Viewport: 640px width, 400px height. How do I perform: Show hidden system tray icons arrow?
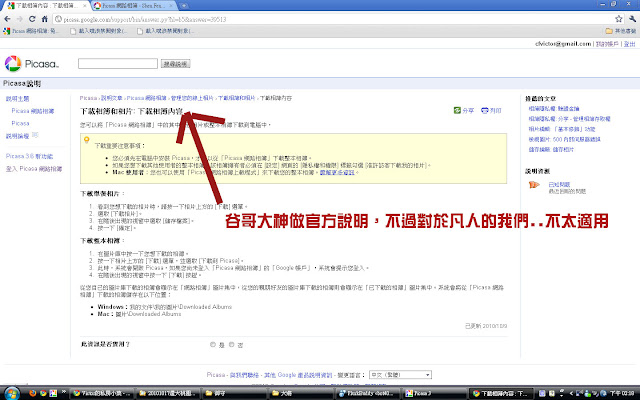pos(571,393)
